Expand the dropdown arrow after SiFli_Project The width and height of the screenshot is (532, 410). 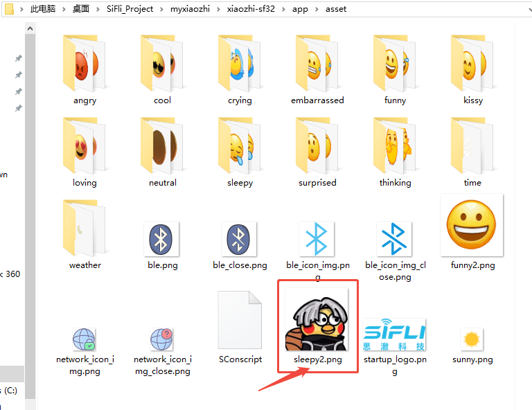click(x=161, y=9)
